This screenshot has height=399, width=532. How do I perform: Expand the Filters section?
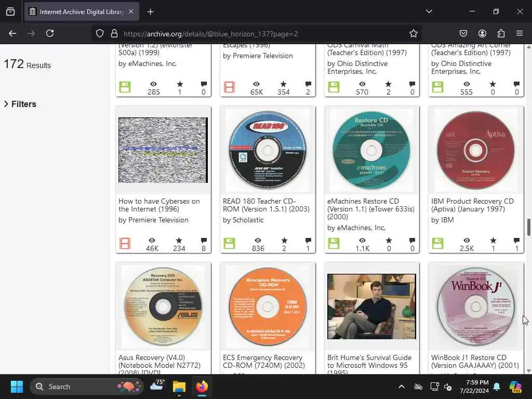(x=20, y=104)
